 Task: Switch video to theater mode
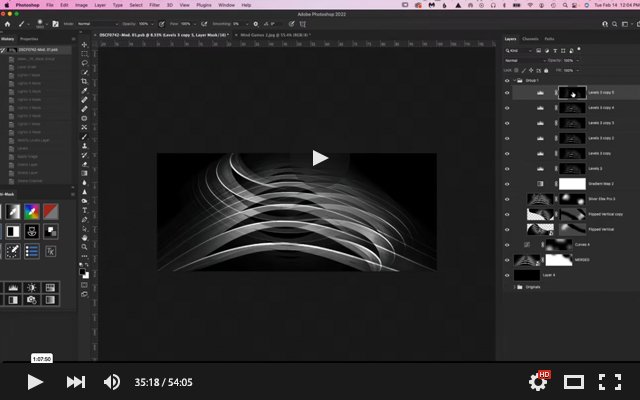coord(573,382)
